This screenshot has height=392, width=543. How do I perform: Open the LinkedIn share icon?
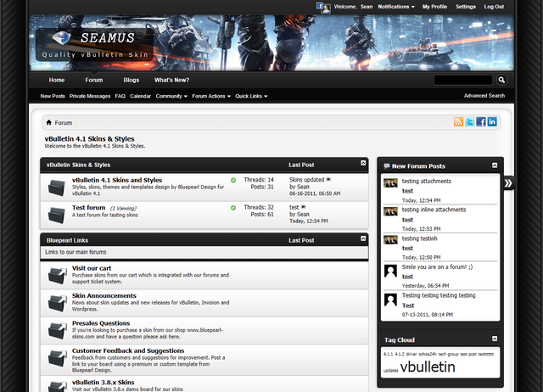click(x=492, y=122)
